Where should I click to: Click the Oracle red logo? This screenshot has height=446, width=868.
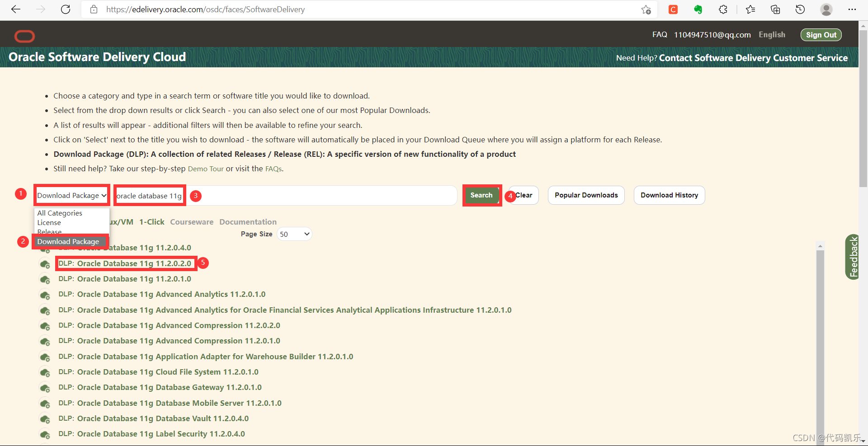[x=24, y=36]
